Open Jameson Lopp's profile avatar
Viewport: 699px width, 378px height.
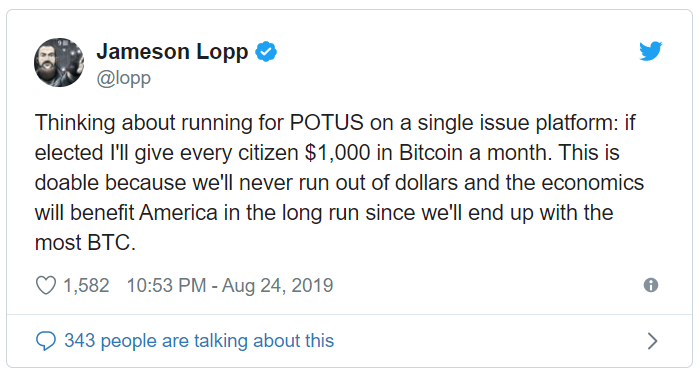pos(59,62)
